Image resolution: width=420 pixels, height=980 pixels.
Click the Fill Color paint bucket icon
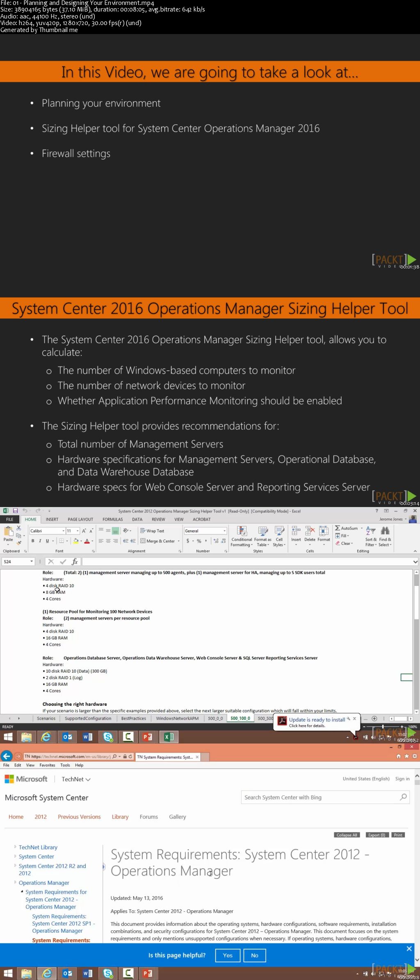coord(76,541)
